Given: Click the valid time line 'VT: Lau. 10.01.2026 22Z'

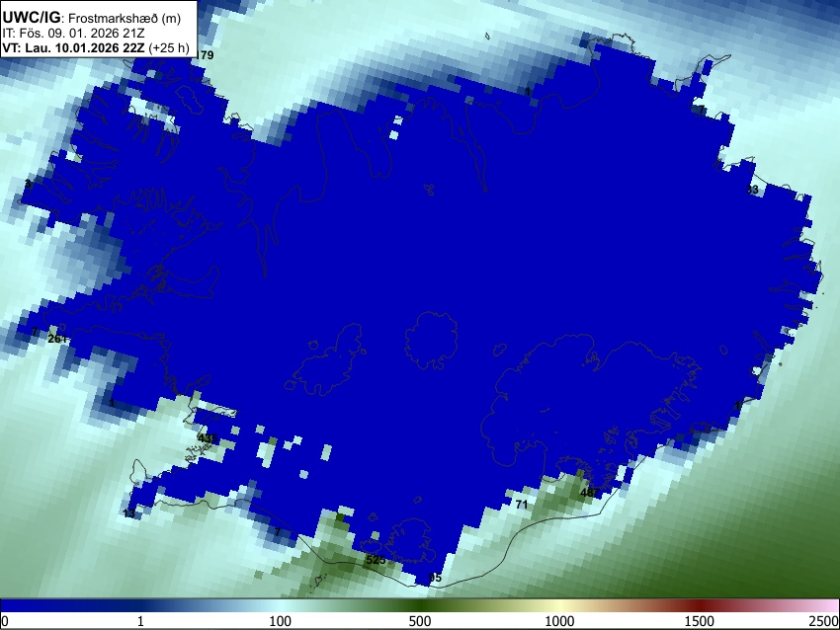Looking at the screenshot, I should tap(74, 48).
